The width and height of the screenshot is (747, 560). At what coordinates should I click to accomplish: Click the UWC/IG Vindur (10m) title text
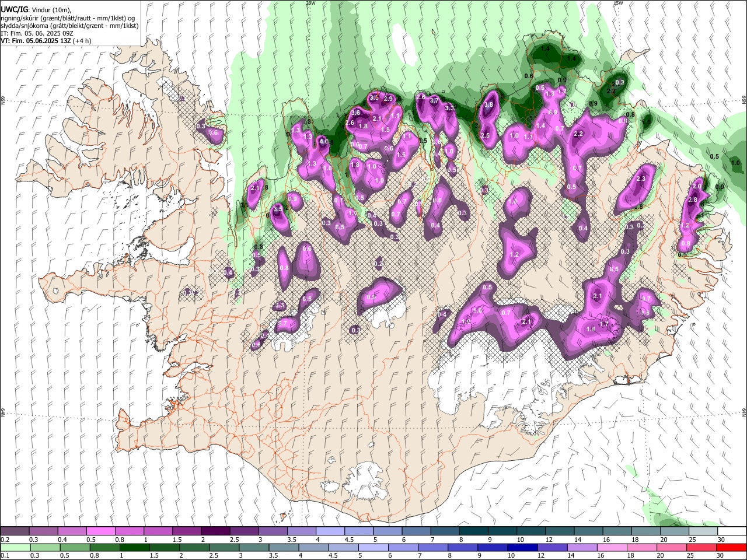[36, 9]
